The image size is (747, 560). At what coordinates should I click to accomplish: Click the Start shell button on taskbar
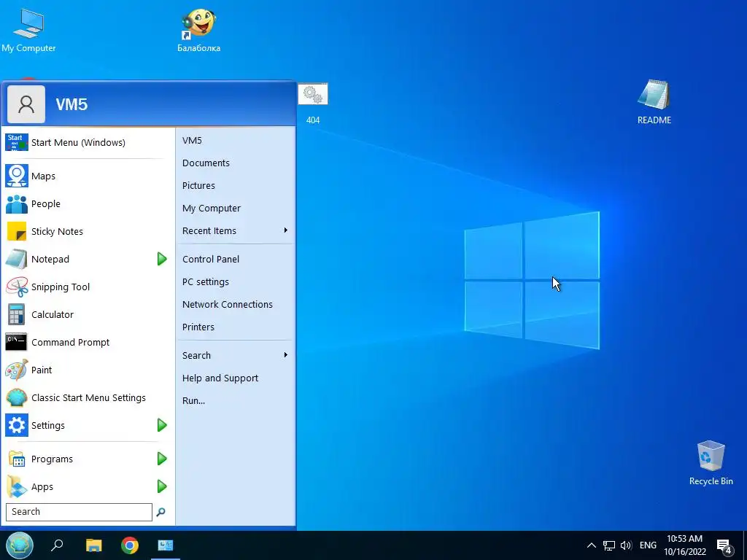[x=20, y=545]
